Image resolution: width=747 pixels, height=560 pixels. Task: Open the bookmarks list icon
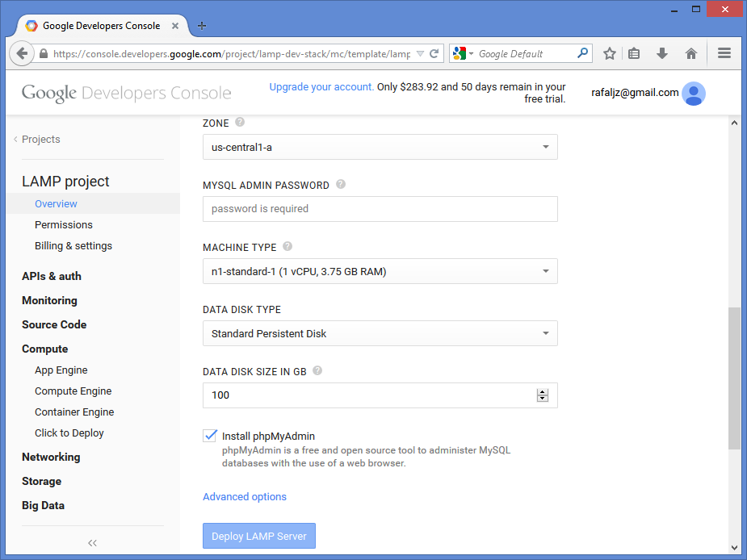pyautogui.click(x=634, y=53)
